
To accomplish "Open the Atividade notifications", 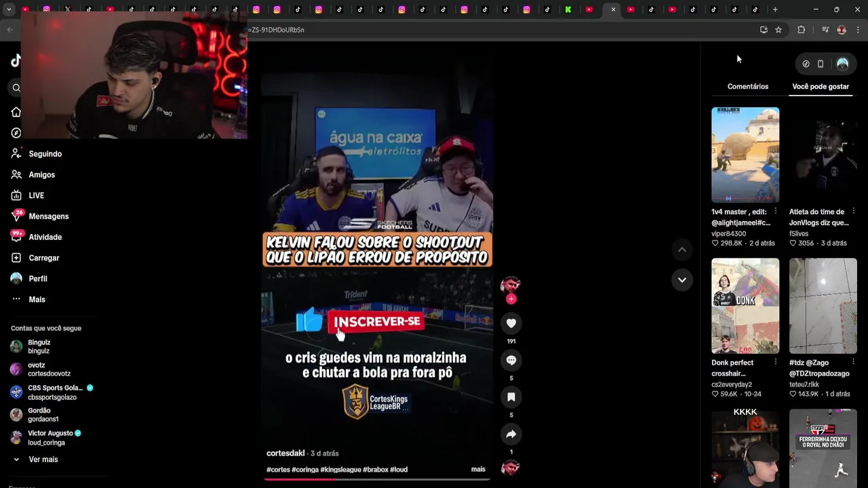I will (45, 237).
